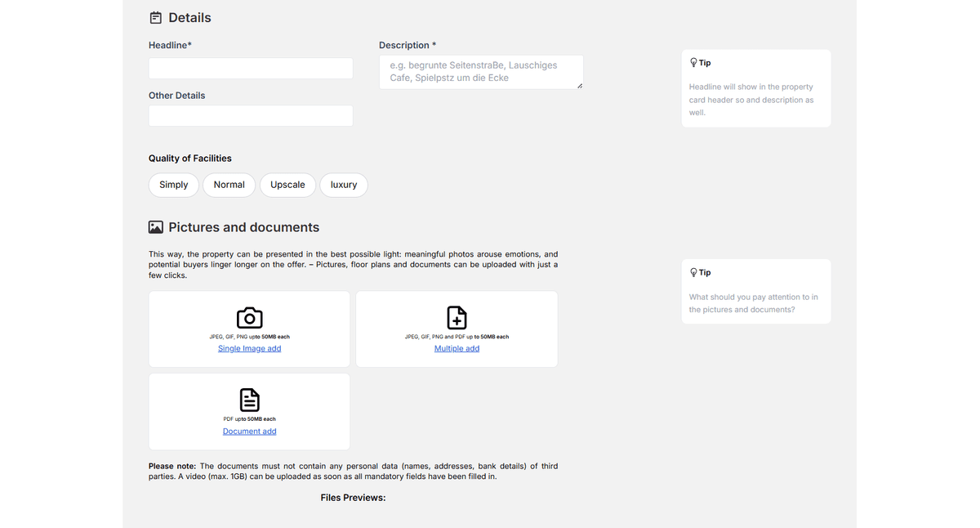Focus the Headline input field

[251, 69]
